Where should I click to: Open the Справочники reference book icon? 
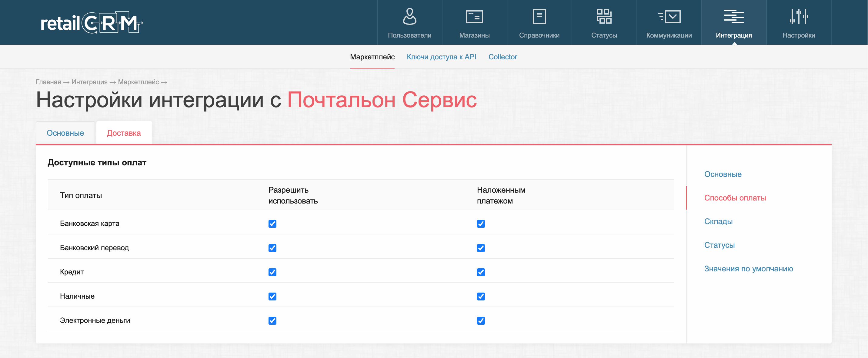539,16
